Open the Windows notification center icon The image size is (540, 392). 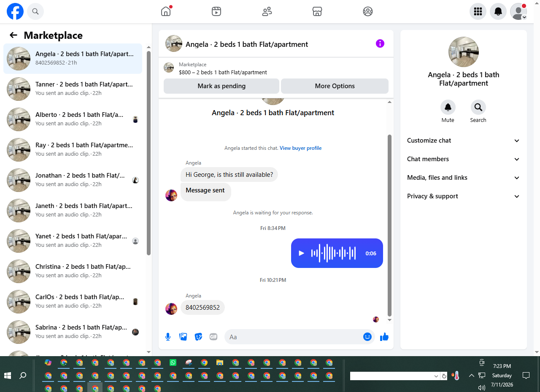pyautogui.click(x=526, y=375)
